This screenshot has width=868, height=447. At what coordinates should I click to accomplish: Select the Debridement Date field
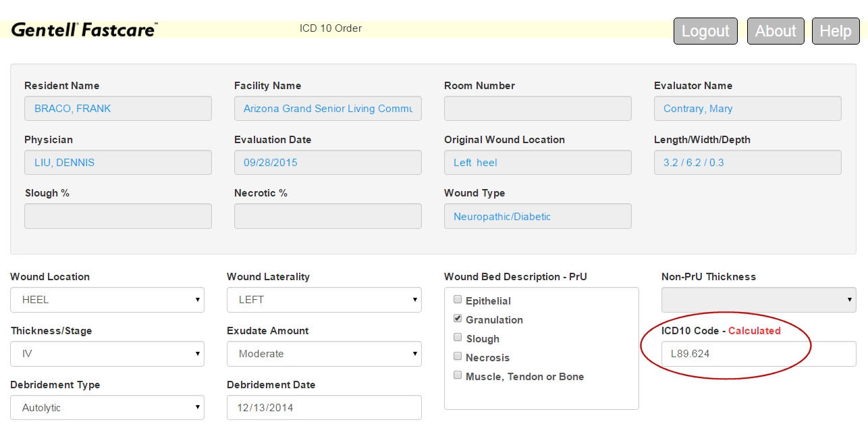click(x=323, y=407)
